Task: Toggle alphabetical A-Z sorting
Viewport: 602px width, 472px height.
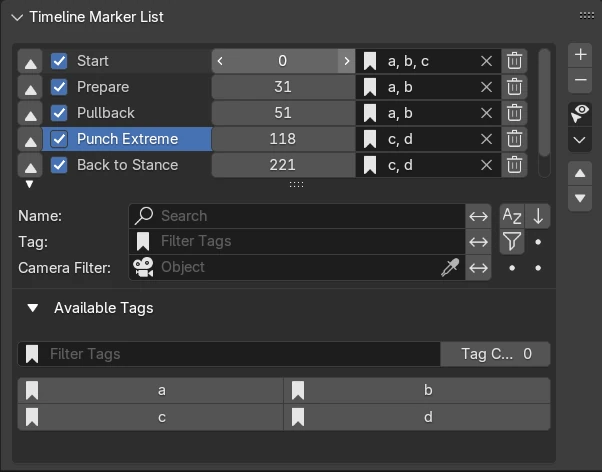Action: (512, 216)
